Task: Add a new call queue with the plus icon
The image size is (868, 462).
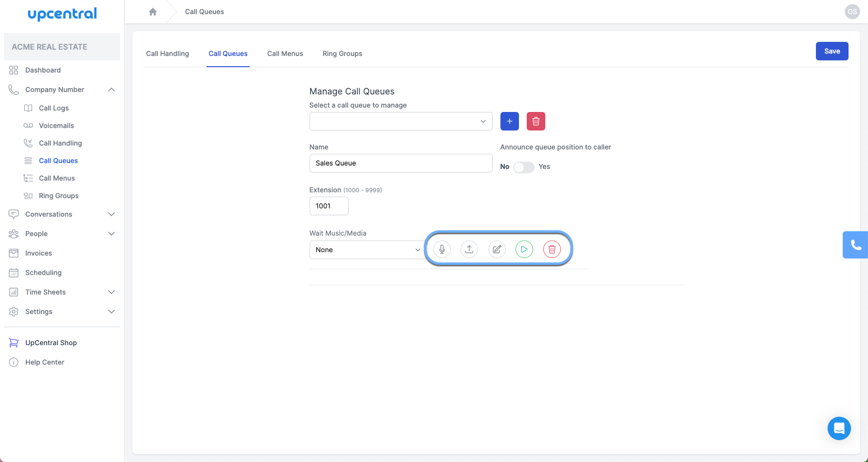Action: [509, 121]
